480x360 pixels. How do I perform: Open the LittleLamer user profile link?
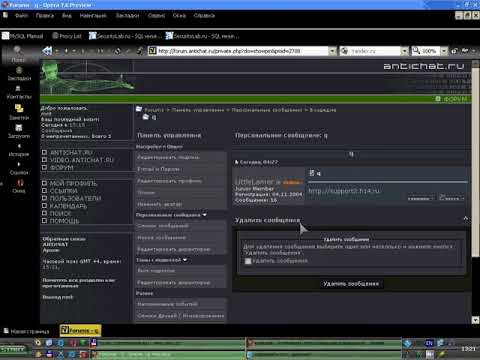coord(254,182)
